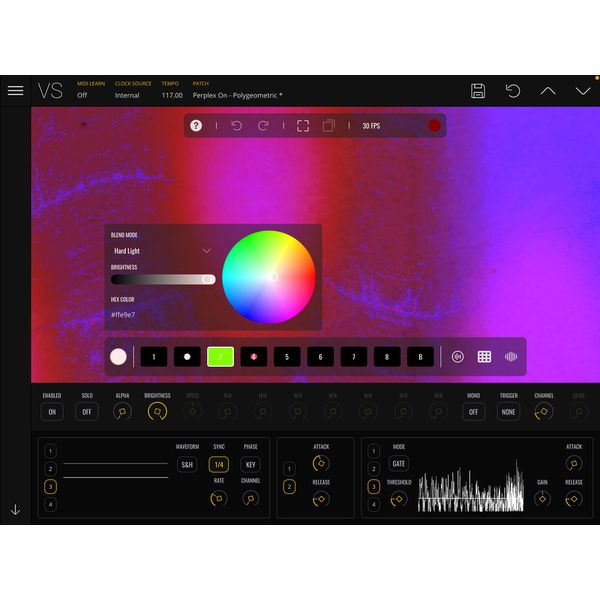The height and width of the screenshot is (600, 600).
Task: Click the red record button
Action: [435, 126]
